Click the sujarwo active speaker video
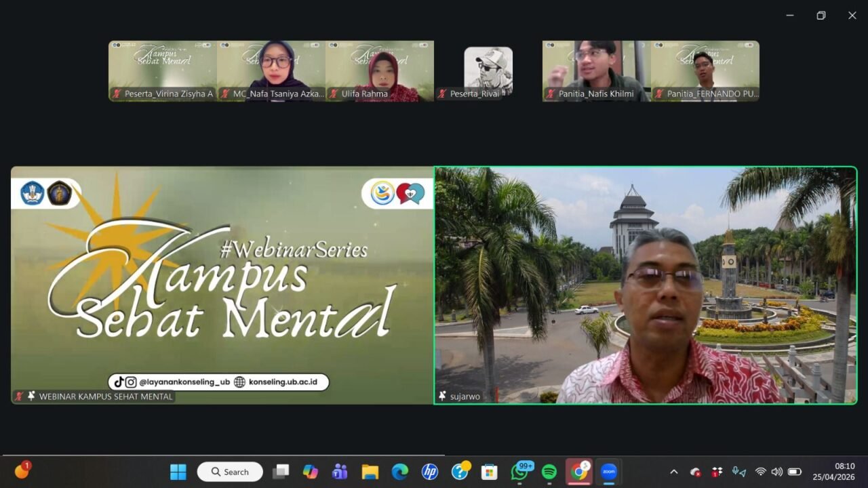The image size is (868, 488). [645, 285]
